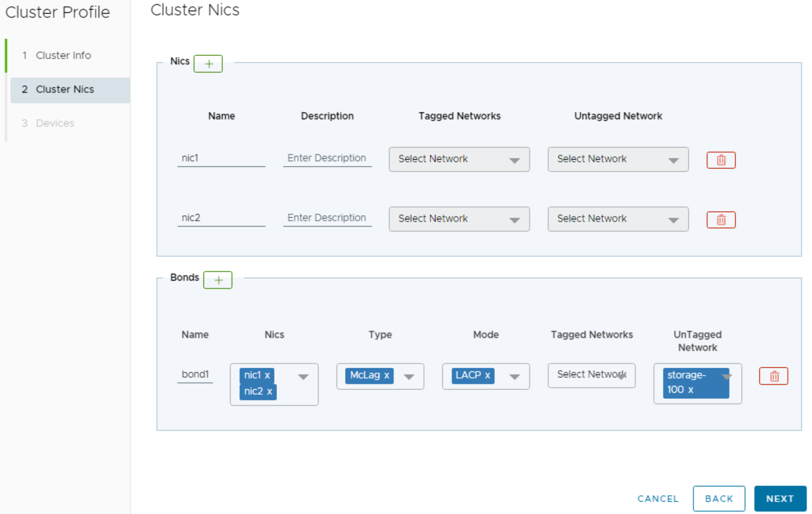Image resolution: width=812 pixels, height=514 pixels.
Task: Click the Description column header
Action: pos(327,116)
